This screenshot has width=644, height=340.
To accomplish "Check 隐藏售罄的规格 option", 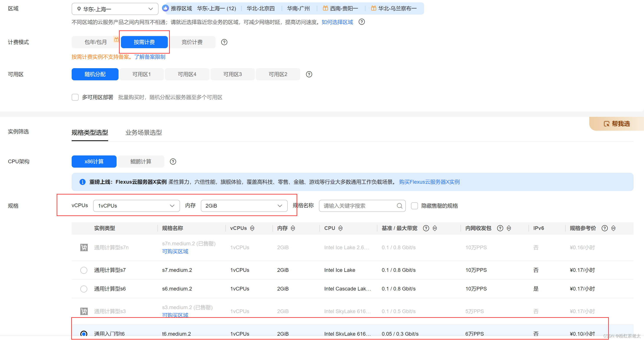I will pyautogui.click(x=414, y=206).
